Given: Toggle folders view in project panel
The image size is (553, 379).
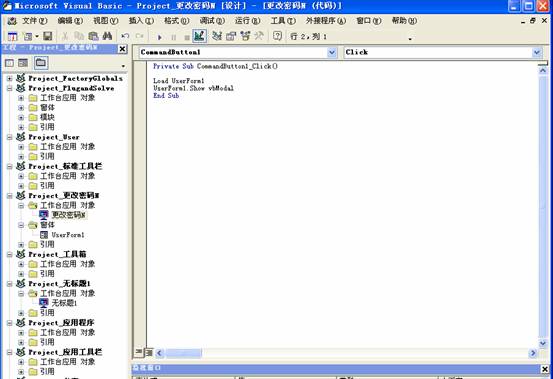Looking at the screenshot, I should (41, 63).
